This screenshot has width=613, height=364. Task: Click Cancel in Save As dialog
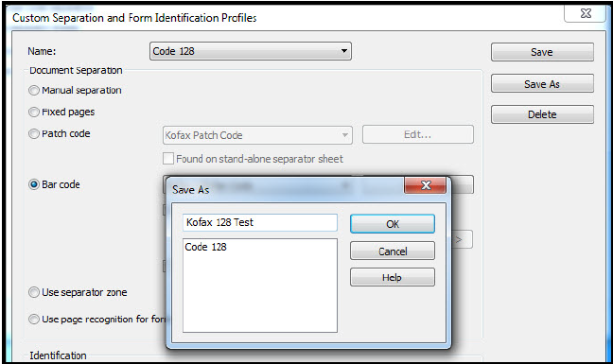click(x=393, y=251)
